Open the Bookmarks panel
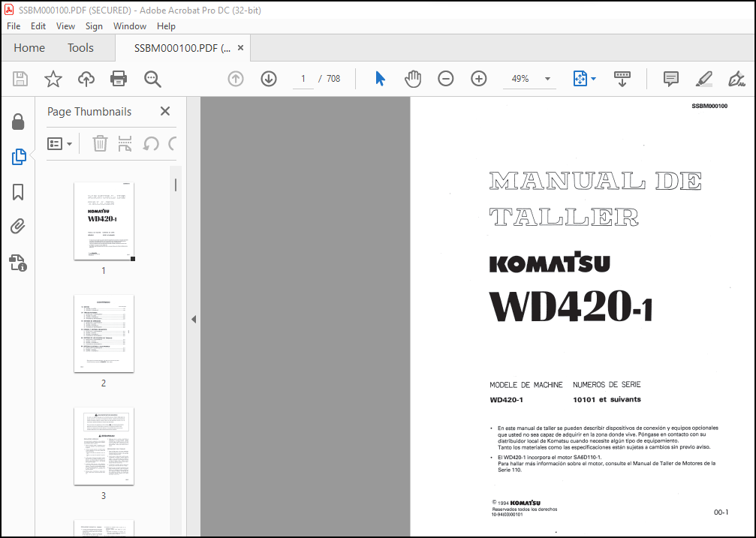 point(18,192)
